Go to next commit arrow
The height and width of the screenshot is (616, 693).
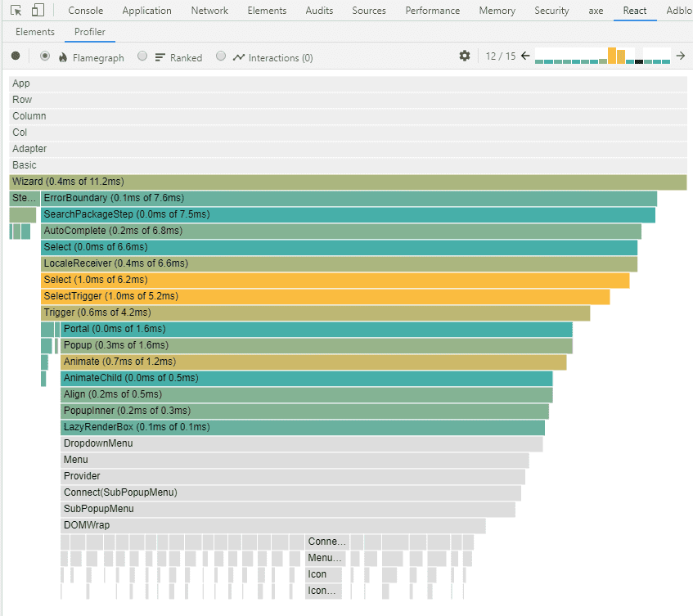(x=680, y=56)
